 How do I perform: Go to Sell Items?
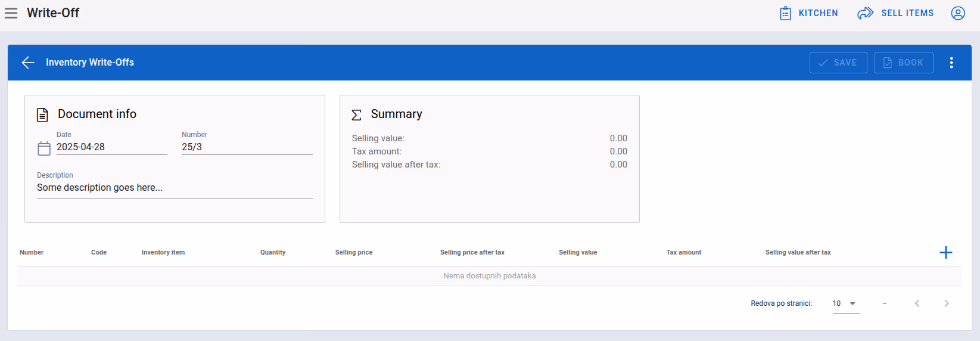(895, 13)
